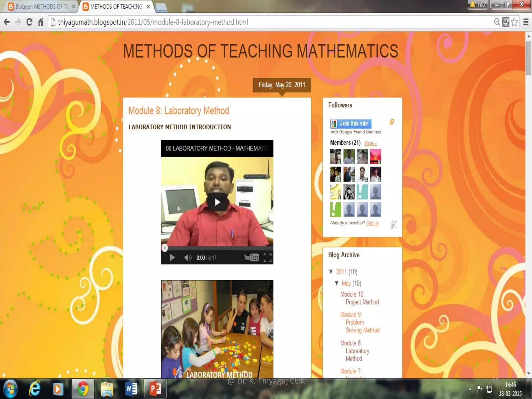This screenshot has width=532, height=399.
Task: Mute the video with the speaker icon
Action: [188, 257]
